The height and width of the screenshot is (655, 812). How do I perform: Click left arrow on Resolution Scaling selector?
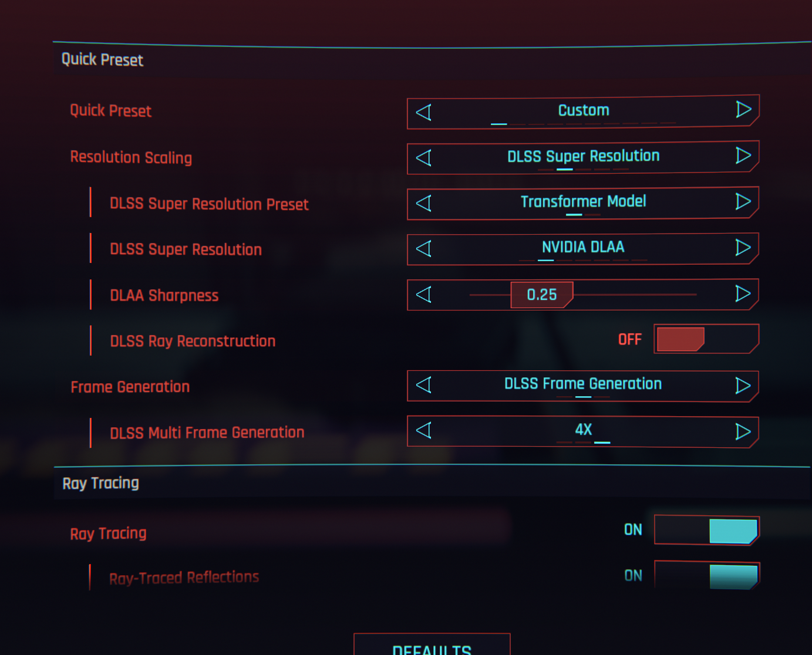tap(423, 157)
